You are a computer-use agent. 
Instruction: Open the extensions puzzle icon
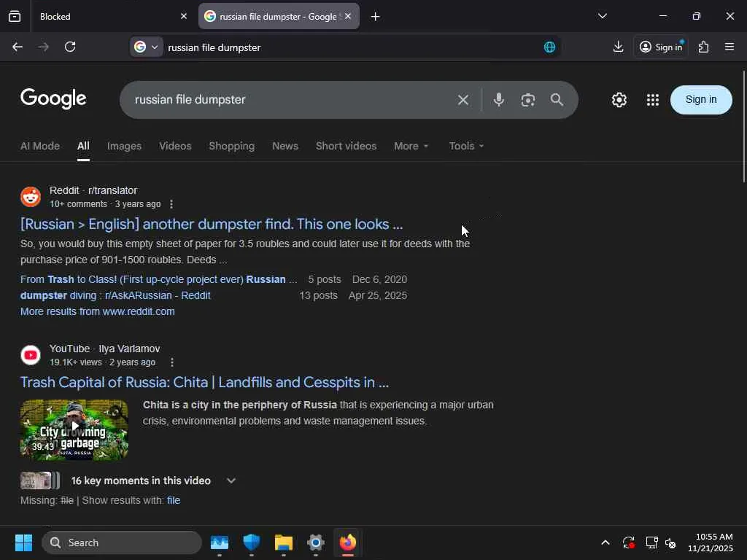703,47
